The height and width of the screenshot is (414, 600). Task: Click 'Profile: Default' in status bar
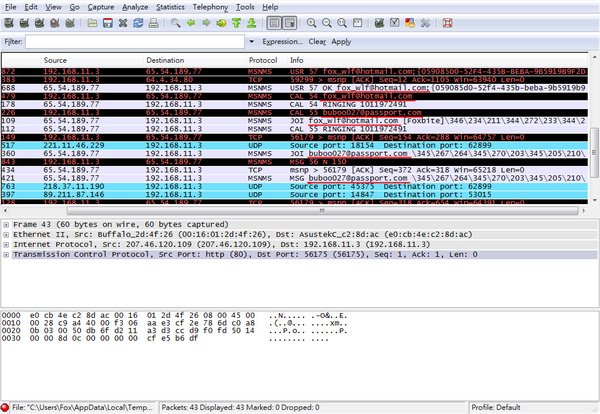(x=496, y=407)
